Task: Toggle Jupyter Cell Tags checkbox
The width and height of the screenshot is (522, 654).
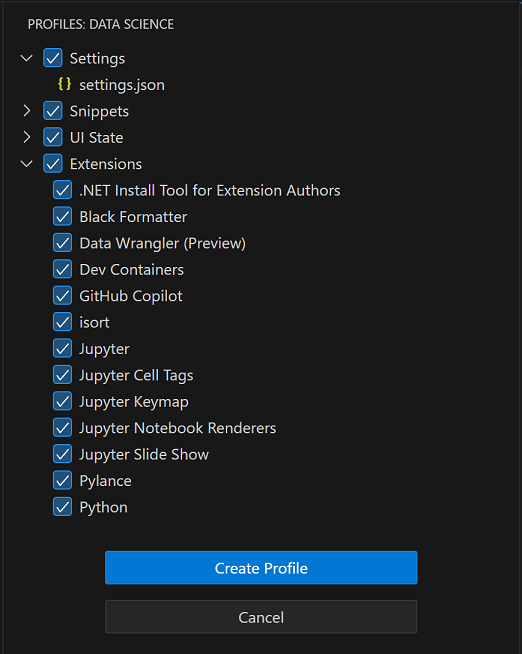Action: pos(63,375)
